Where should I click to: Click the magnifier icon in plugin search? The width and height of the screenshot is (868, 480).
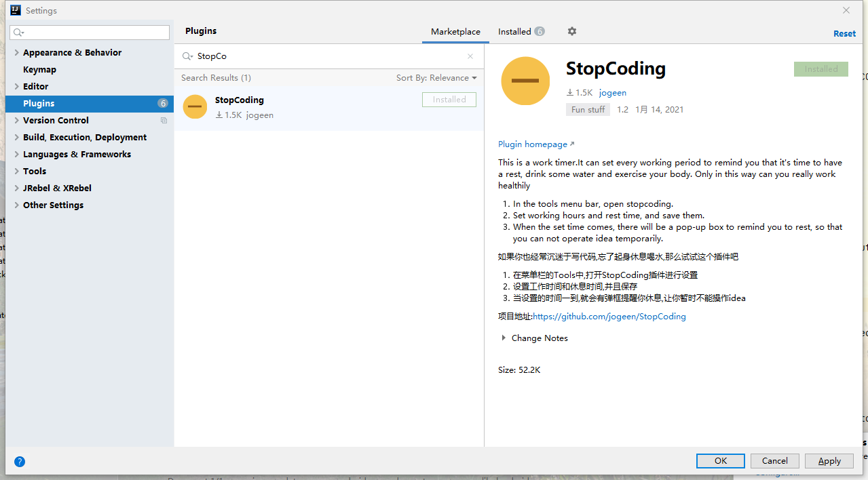click(x=187, y=56)
